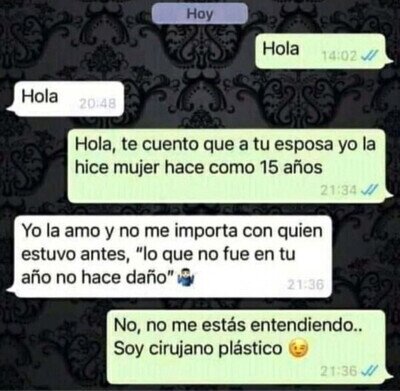The image size is (400, 391).
Task: Click the winking face emoji
Action: (x=298, y=349)
